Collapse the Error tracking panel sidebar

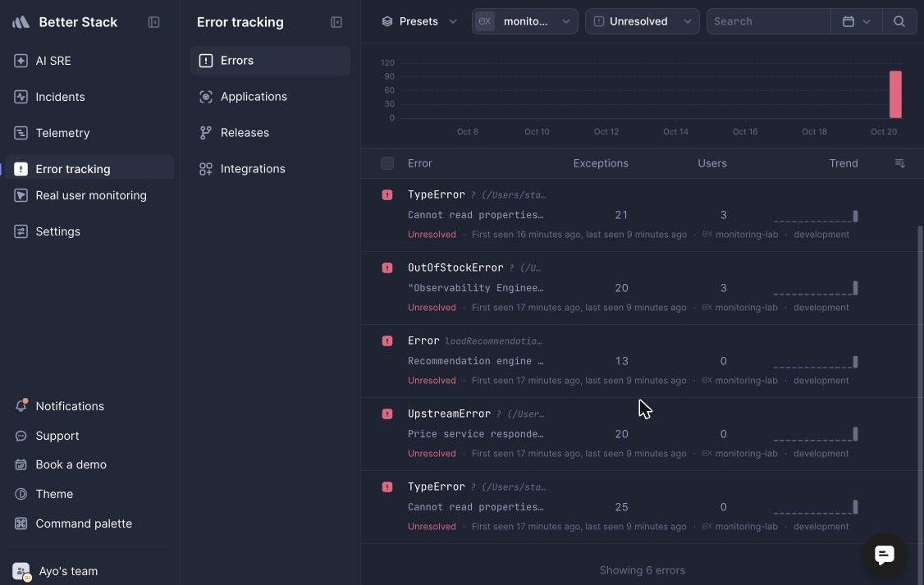pyautogui.click(x=336, y=22)
